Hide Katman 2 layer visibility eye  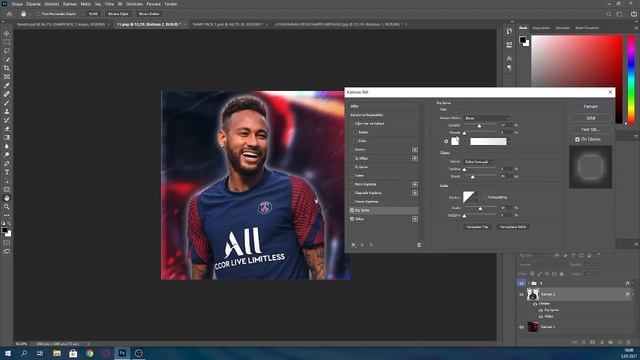tap(521, 294)
